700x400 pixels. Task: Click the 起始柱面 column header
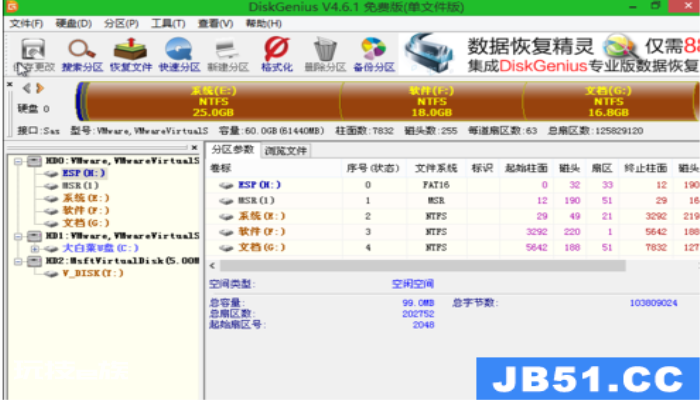click(x=526, y=169)
